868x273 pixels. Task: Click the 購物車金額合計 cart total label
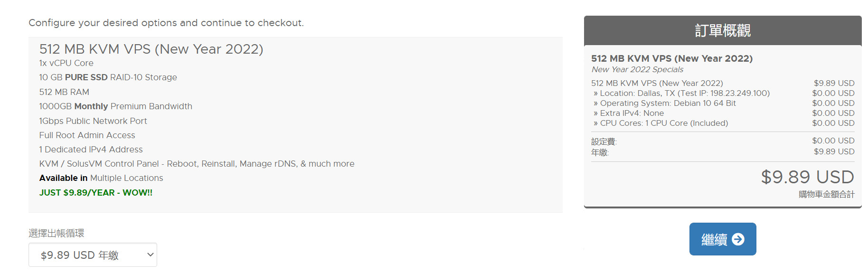click(826, 195)
